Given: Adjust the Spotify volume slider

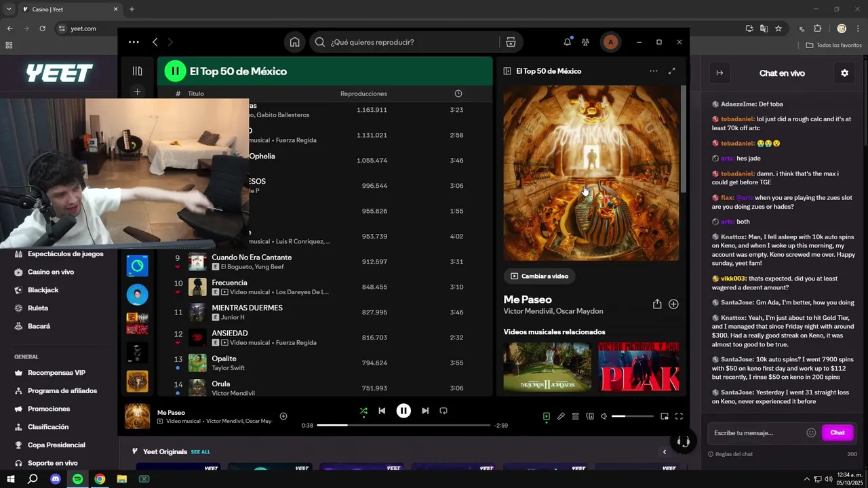Looking at the screenshot, I should (633, 416).
